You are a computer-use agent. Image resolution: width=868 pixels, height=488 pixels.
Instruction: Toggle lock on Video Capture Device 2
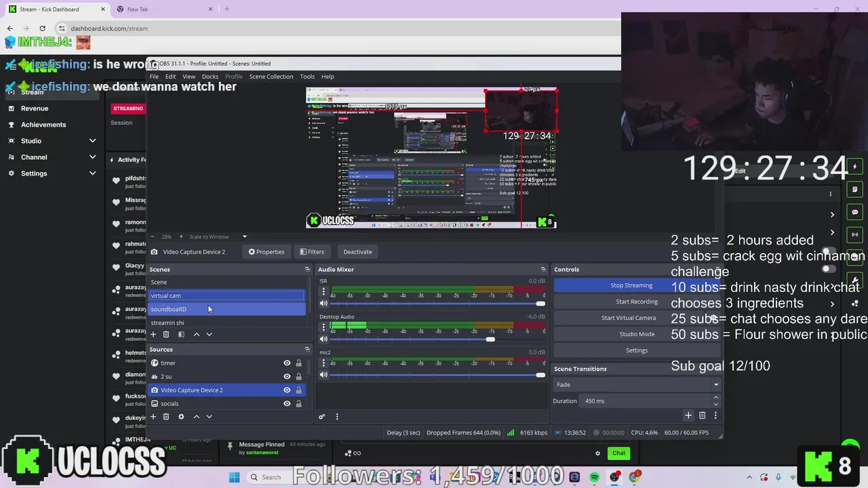coord(298,390)
